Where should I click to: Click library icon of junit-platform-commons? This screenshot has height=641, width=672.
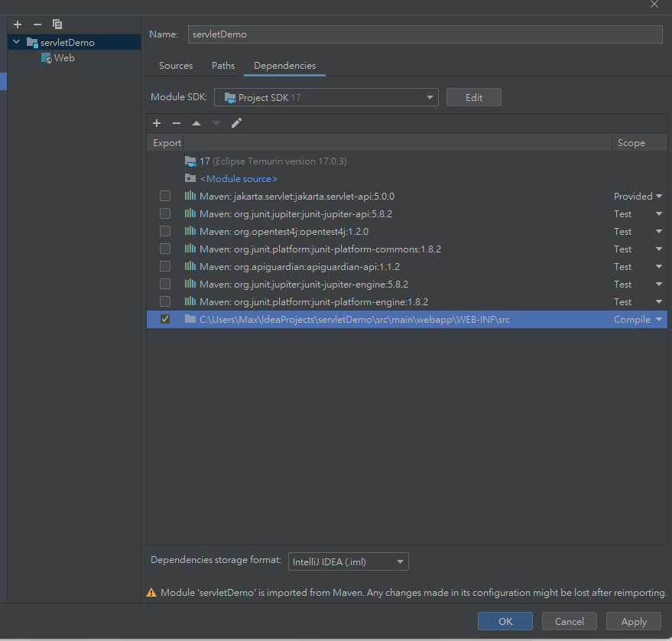(x=190, y=249)
